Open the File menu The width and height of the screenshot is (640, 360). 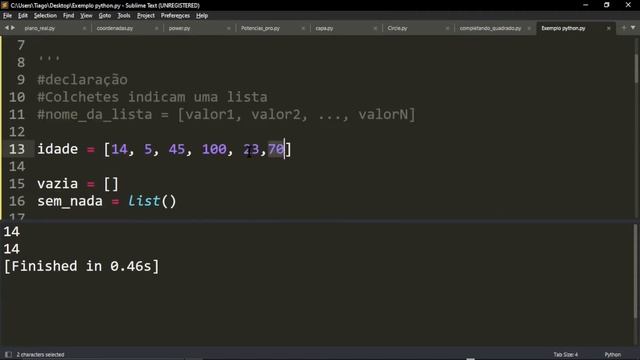pos(7,16)
